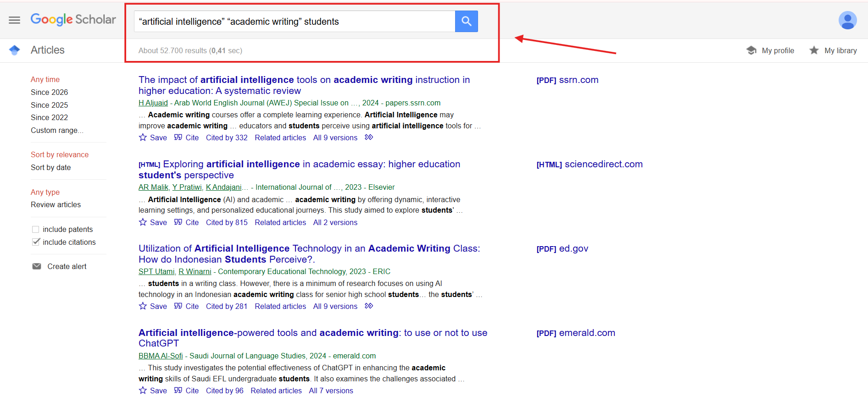Screen dimensions: 868x407
Task: Select the Any time filter
Action: coord(45,79)
